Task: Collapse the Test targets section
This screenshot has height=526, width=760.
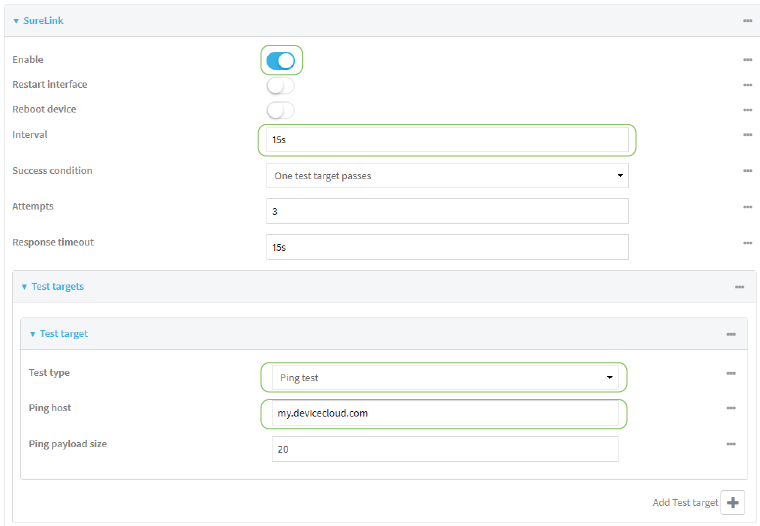Action: 56,286
